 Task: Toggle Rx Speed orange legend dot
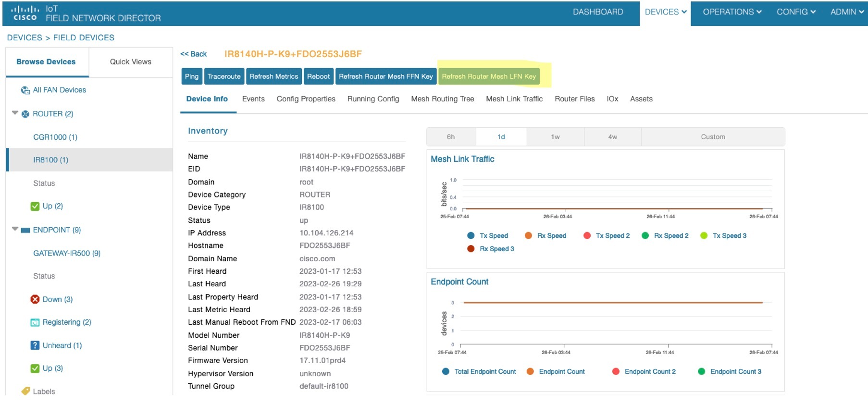529,236
